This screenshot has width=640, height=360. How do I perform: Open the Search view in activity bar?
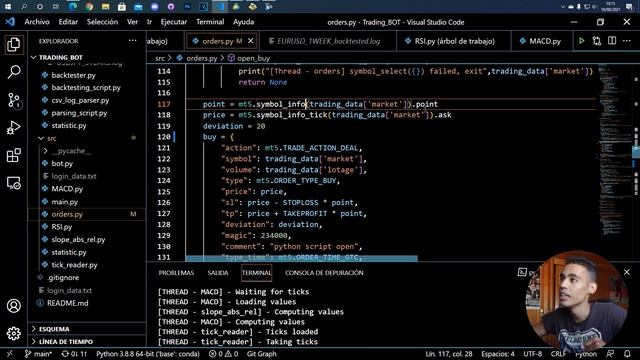pyautogui.click(x=13, y=72)
